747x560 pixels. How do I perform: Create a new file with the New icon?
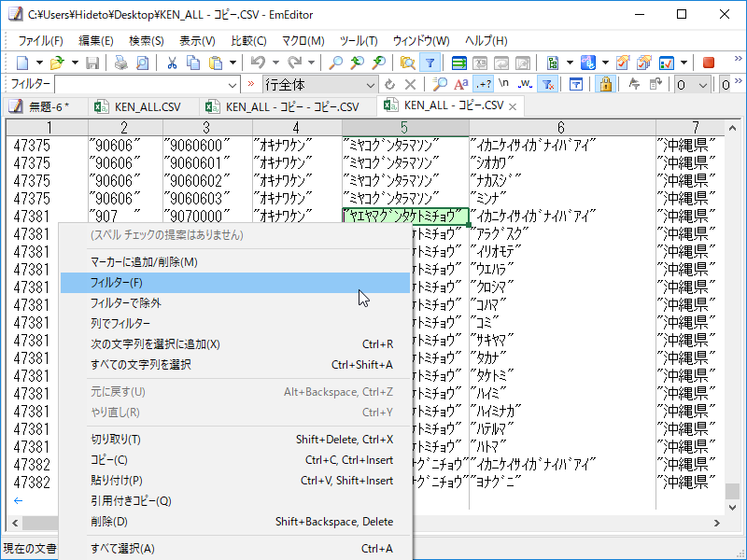point(22,63)
